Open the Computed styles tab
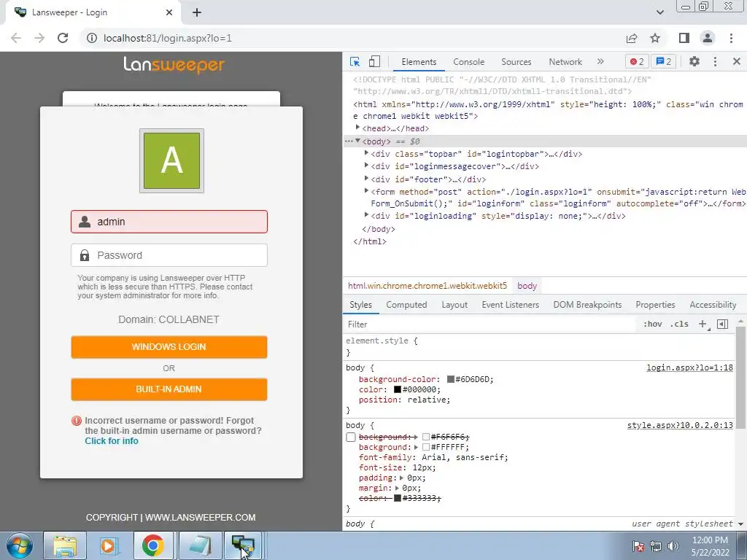This screenshot has height=560, width=747. (x=406, y=305)
